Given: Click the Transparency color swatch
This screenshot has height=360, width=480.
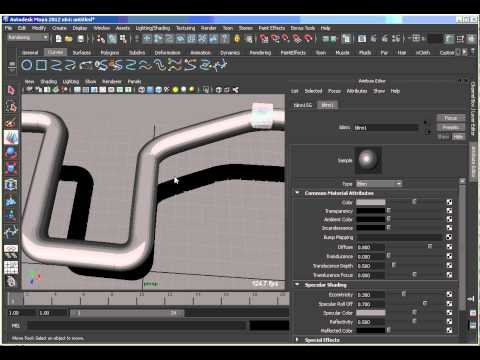Looking at the screenshot, I should pyautogui.click(x=371, y=211).
